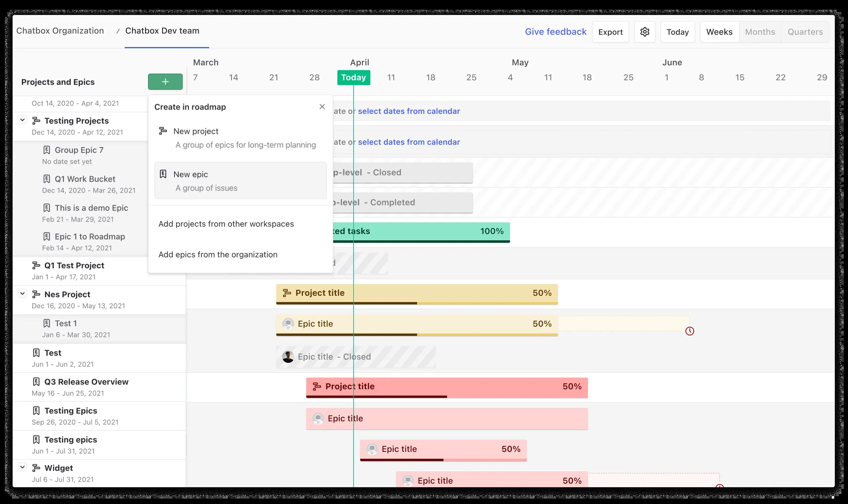
Task: Click the green Today timeline marker
Action: coord(354,77)
